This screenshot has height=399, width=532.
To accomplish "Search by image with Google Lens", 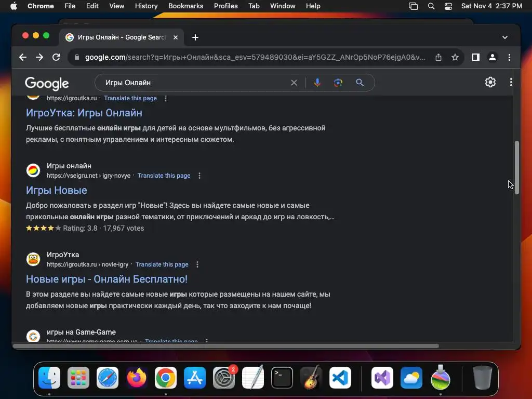I will tap(338, 83).
